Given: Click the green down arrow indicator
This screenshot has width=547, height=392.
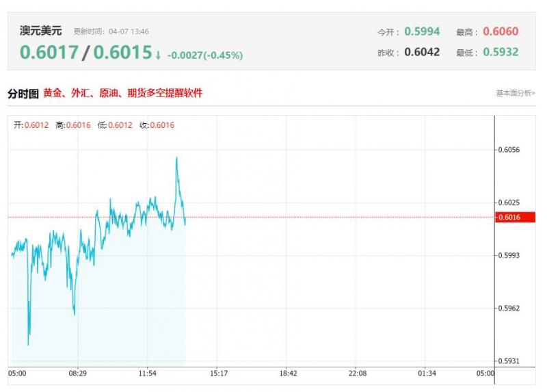Looking at the screenshot, I should click(158, 55).
